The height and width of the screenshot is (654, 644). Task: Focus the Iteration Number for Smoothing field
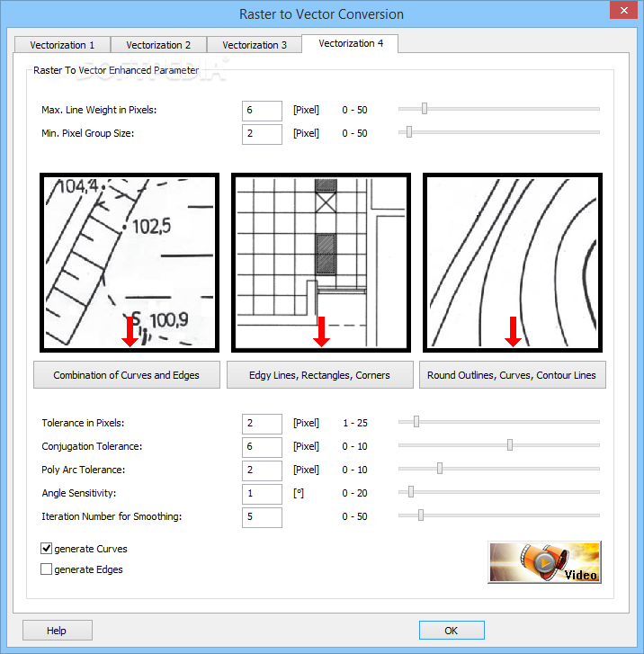(262, 516)
